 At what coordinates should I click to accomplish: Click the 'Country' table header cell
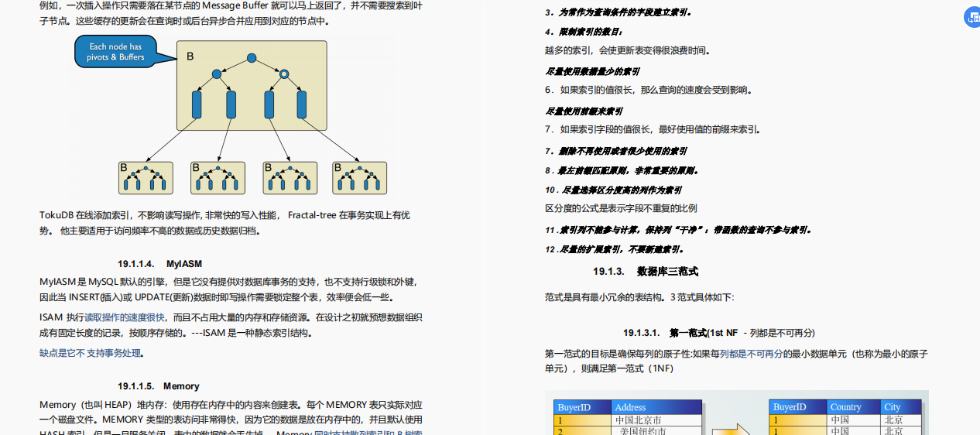pos(854,407)
